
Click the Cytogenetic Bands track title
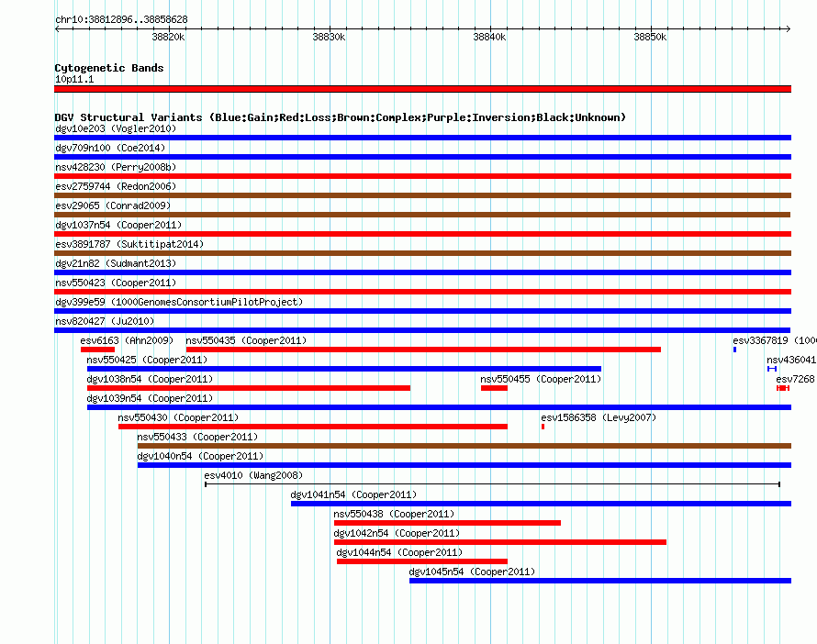pos(109,68)
